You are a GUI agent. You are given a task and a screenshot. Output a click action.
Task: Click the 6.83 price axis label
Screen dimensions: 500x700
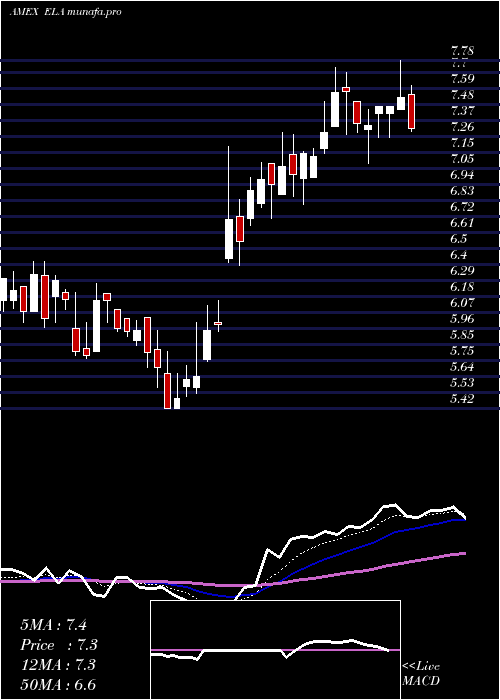coord(462,191)
